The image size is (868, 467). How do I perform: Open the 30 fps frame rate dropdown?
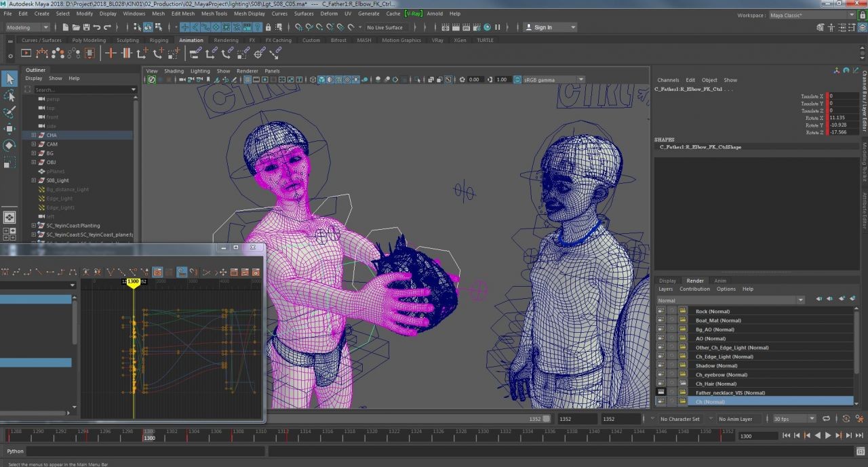793,419
